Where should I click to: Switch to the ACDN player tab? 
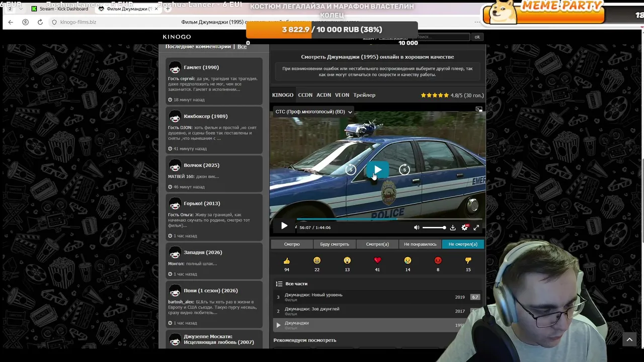pyautogui.click(x=324, y=95)
